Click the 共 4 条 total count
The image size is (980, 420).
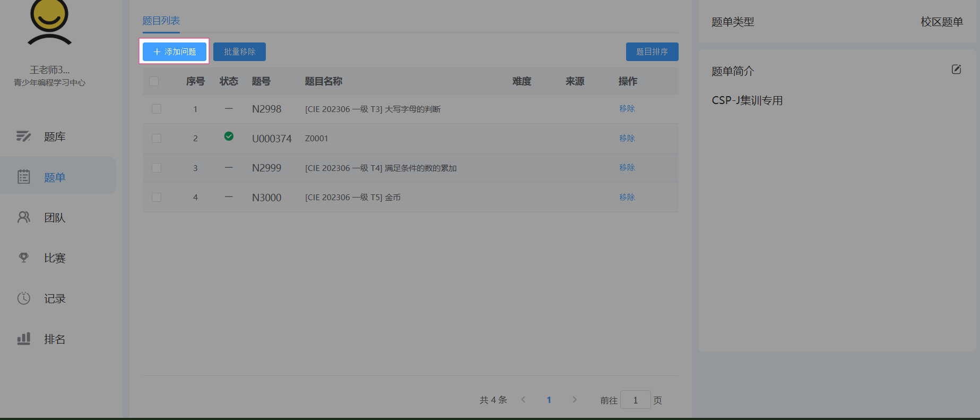[493, 400]
